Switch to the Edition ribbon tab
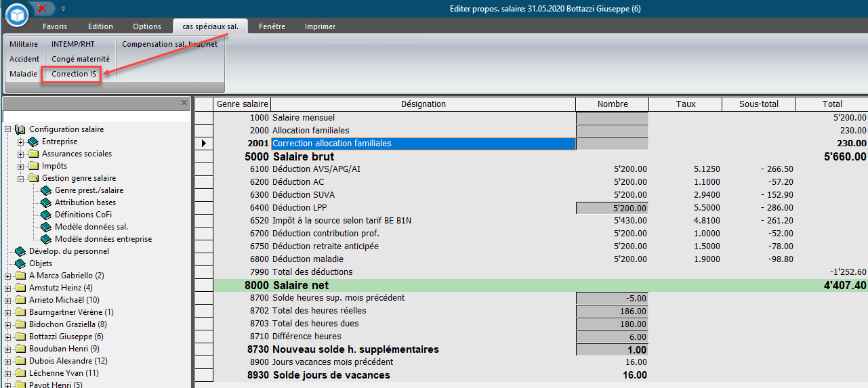Screen dimensions: 868x388 [x=100, y=26]
